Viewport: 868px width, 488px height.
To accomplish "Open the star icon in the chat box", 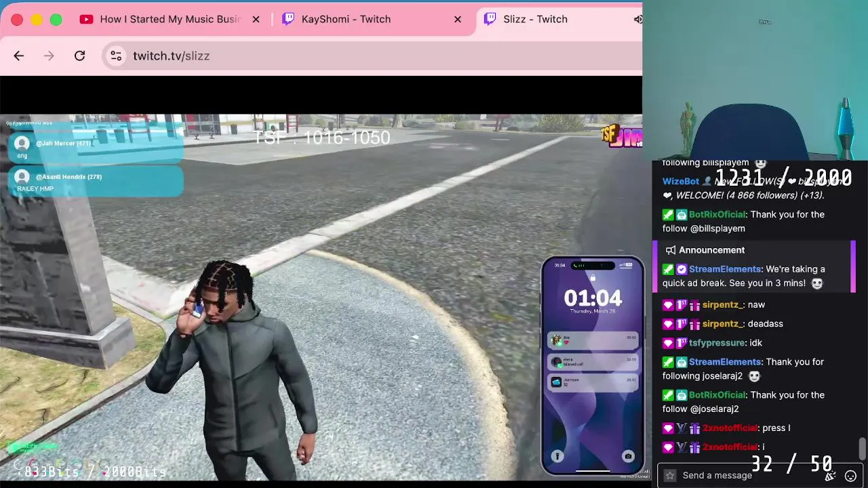I will point(670,476).
